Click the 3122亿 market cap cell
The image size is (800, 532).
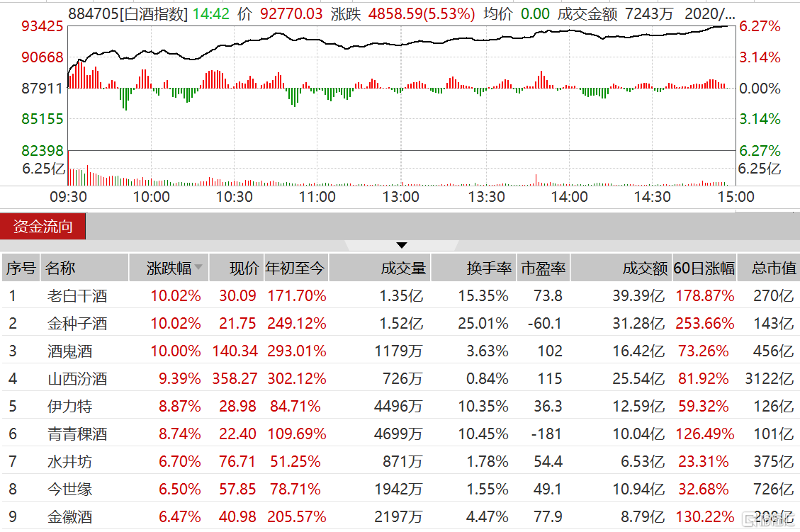(770, 379)
